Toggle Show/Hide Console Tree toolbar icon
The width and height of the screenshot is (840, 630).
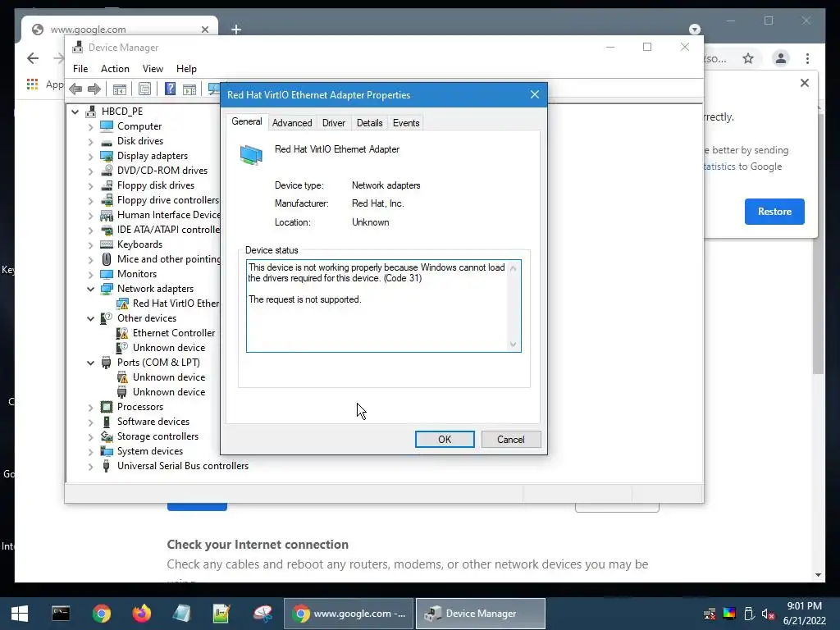click(x=120, y=89)
